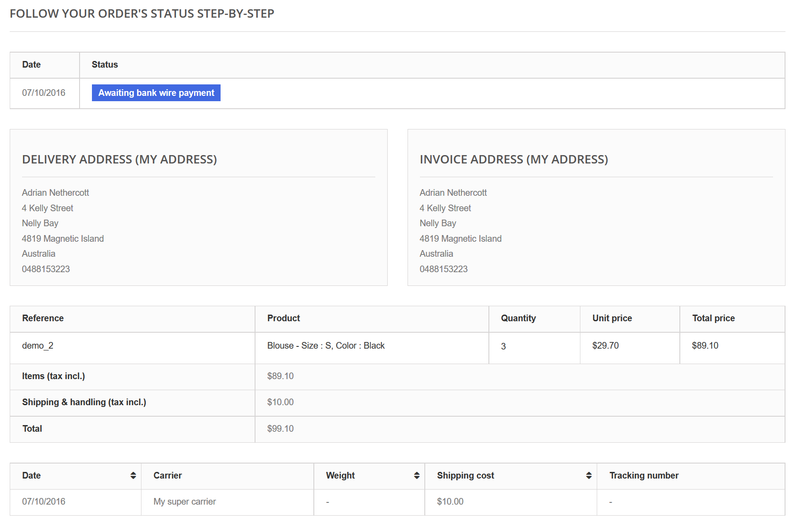Select the delivery phone number 0488153223
This screenshot has width=793, height=532.
pyautogui.click(x=46, y=269)
